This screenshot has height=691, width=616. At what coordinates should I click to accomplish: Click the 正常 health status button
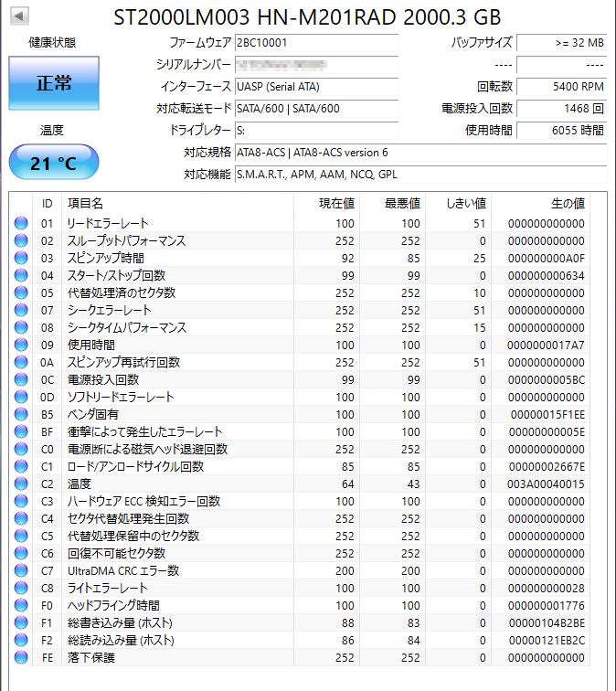54,83
